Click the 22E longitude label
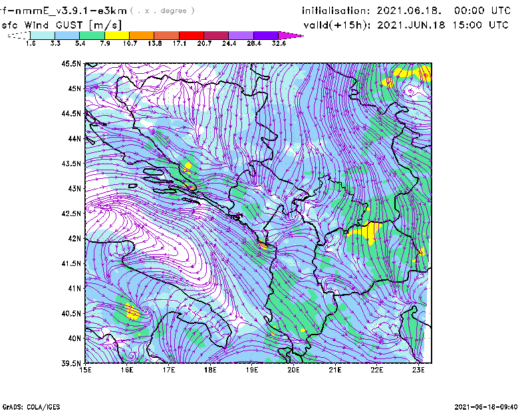The image size is (532, 411). pyautogui.click(x=376, y=370)
